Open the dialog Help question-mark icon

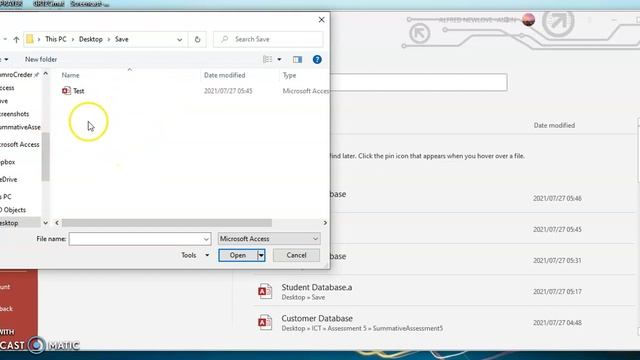[x=317, y=60]
